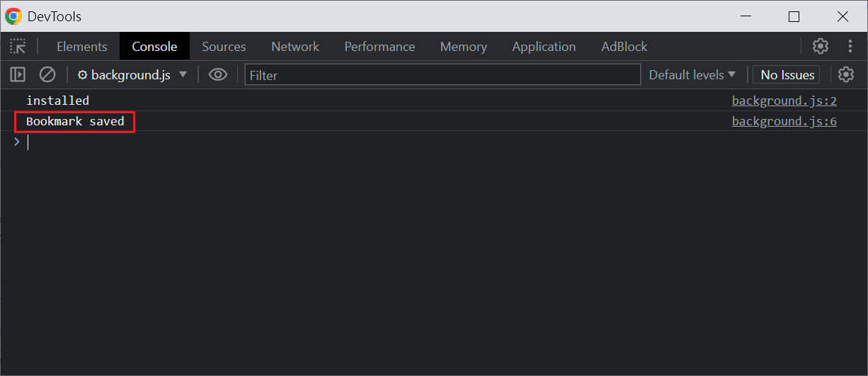Viewport: 868px width, 376px height.
Task: Click the Chrome logo in title bar
Action: (x=13, y=16)
